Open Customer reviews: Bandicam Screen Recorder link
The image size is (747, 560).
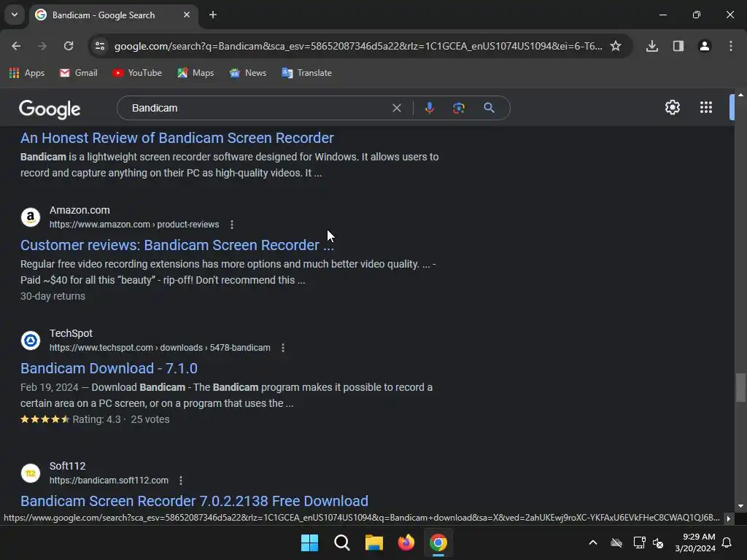pos(177,245)
